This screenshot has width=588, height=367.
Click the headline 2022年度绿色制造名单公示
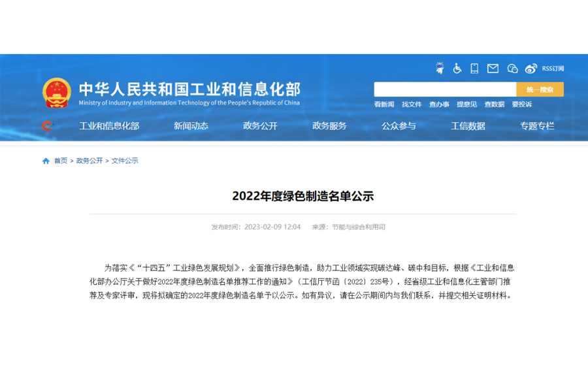(x=303, y=196)
